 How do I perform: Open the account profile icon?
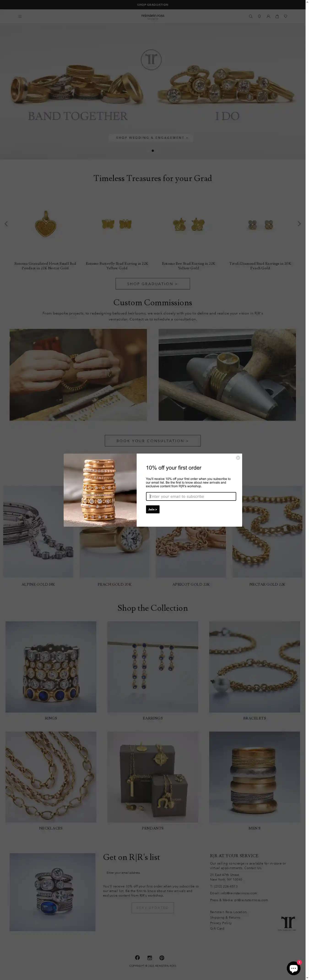pyautogui.click(x=268, y=16)
